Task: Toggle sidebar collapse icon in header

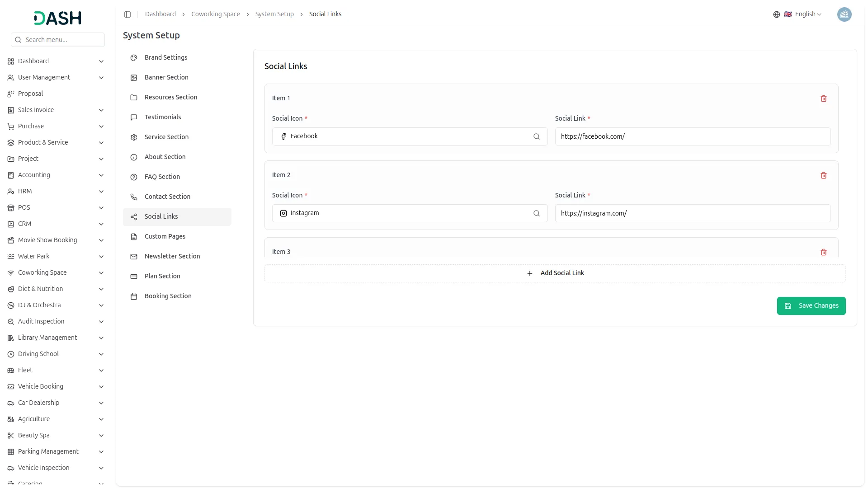Action: pos(127,14)
